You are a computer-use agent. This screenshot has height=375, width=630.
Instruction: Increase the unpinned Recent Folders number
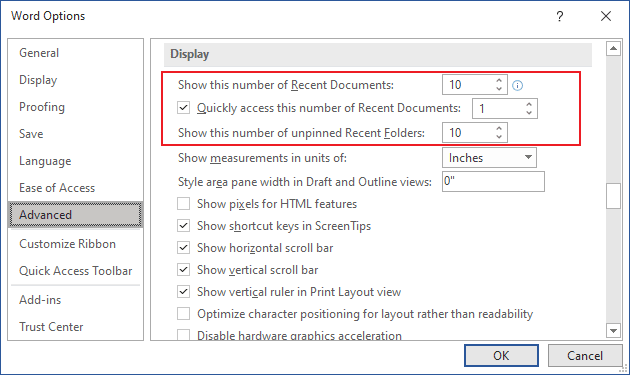coord(499,129)
